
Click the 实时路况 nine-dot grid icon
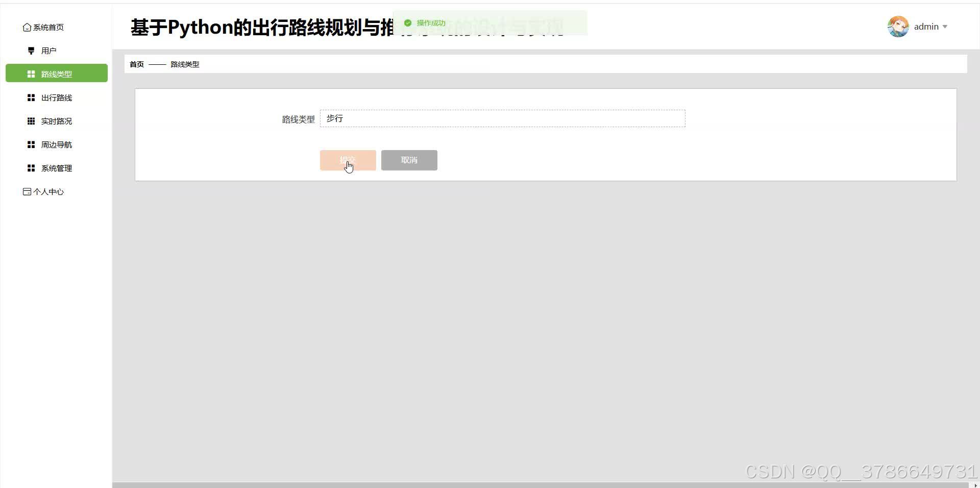click(30, 120)
